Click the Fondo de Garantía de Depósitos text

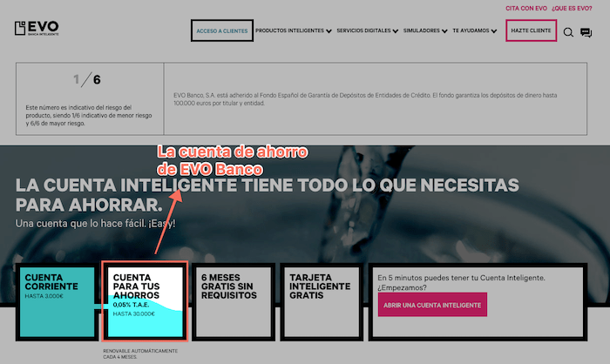pos(365,99)
